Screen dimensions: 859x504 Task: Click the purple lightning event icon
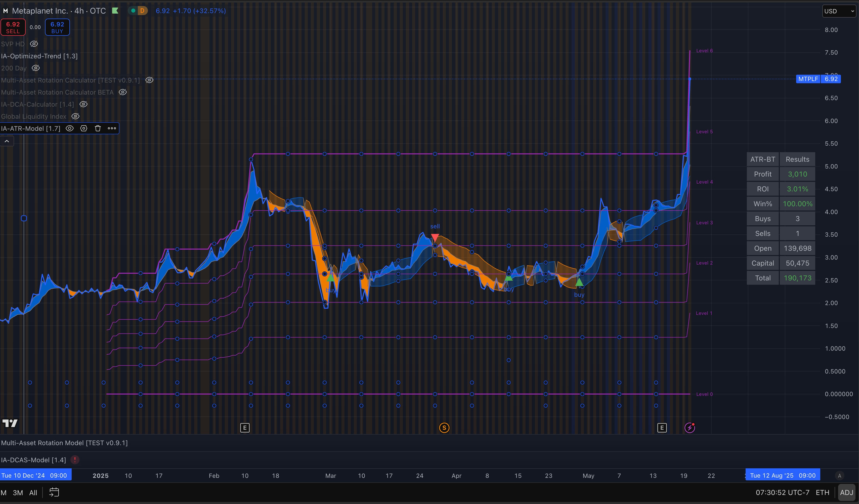pyautogui.click(x=690, y=428)
